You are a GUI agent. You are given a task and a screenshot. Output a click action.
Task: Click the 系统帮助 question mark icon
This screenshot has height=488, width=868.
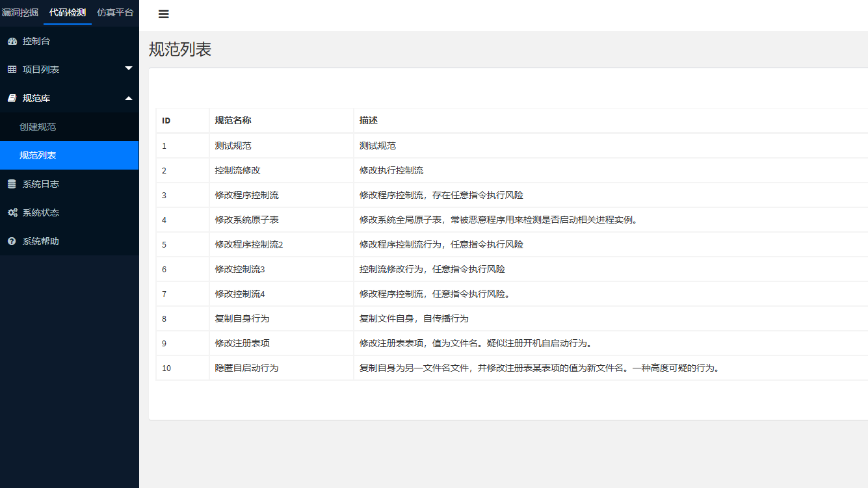click(x=12, y=241)
